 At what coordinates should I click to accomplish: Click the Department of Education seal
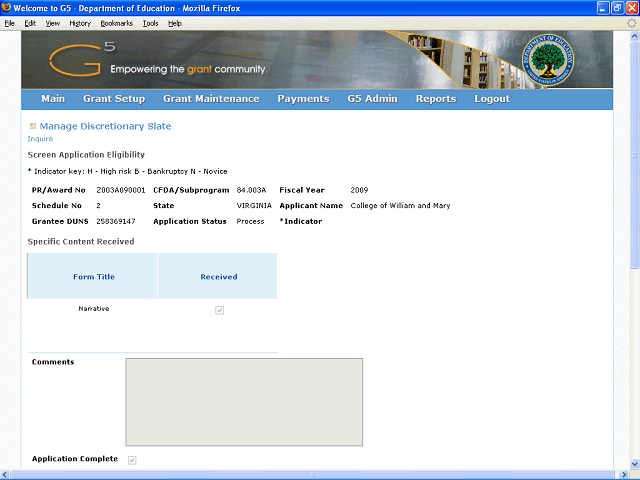tap(547, 60)
